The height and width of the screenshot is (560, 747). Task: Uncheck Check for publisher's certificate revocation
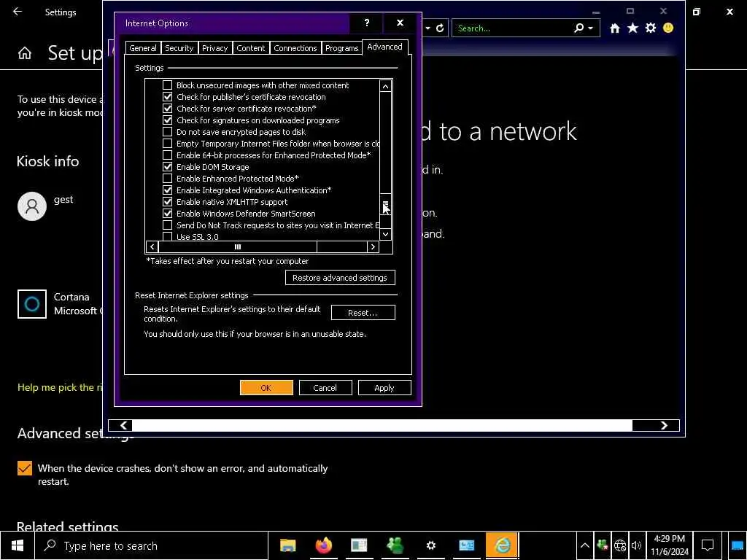(x=167, y=97)
